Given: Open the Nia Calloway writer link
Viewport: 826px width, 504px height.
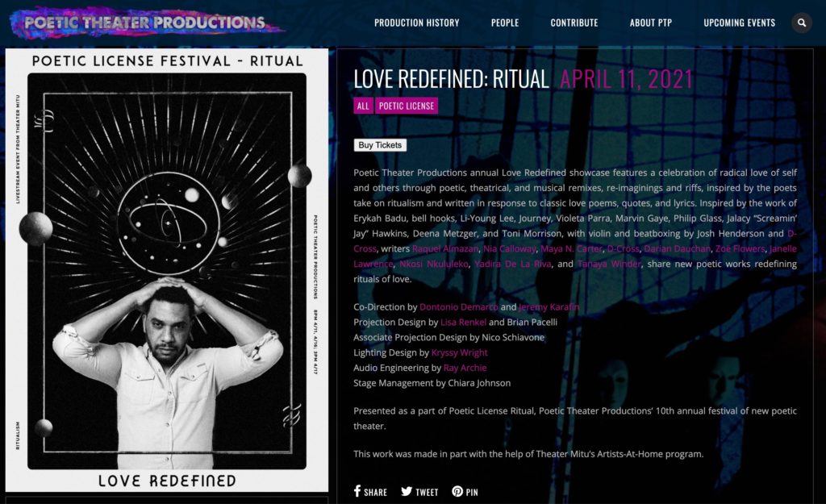Looking at the screenshot, I should 510,248.
